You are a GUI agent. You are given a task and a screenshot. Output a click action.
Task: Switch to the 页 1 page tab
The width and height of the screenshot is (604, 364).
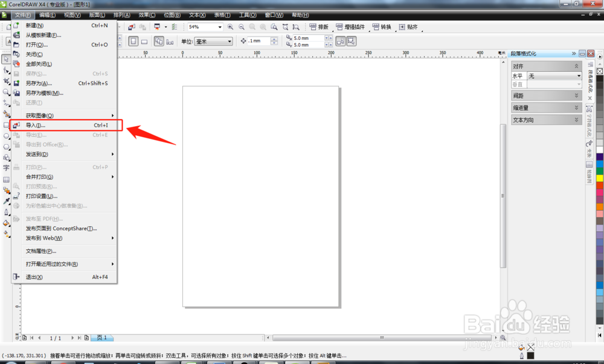(102, 337)
